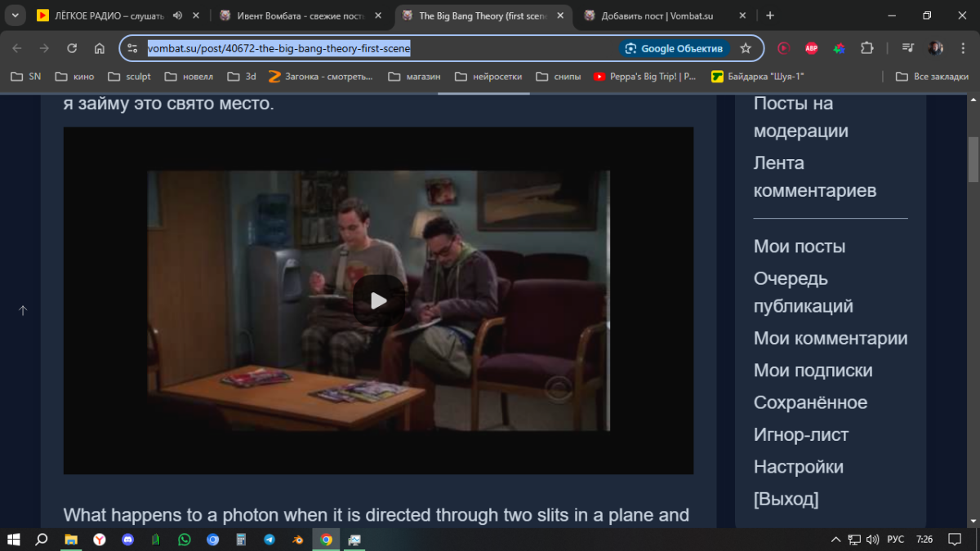The height and width of the screenshot is (551, 980).
Task: Open the кино bookmarks folder
Action: (74, 77)
